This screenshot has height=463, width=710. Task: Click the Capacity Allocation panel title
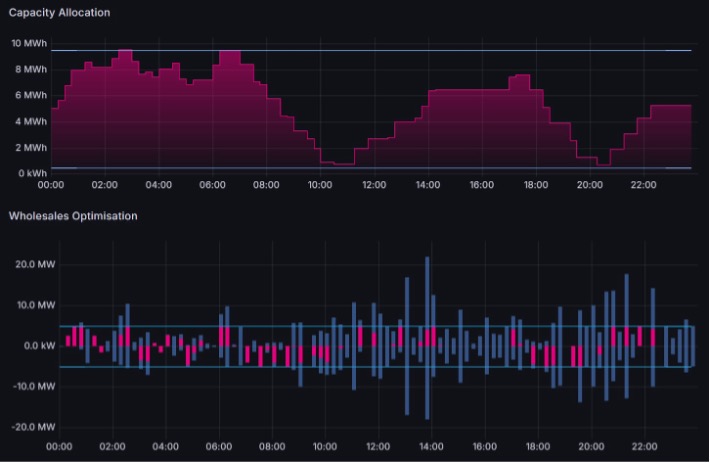tap(60, 12)
